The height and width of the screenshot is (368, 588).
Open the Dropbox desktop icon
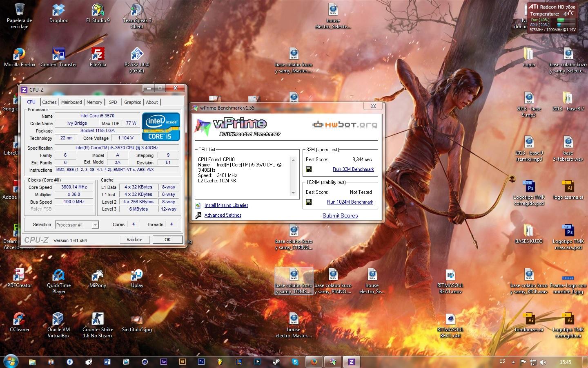(58, 13)
